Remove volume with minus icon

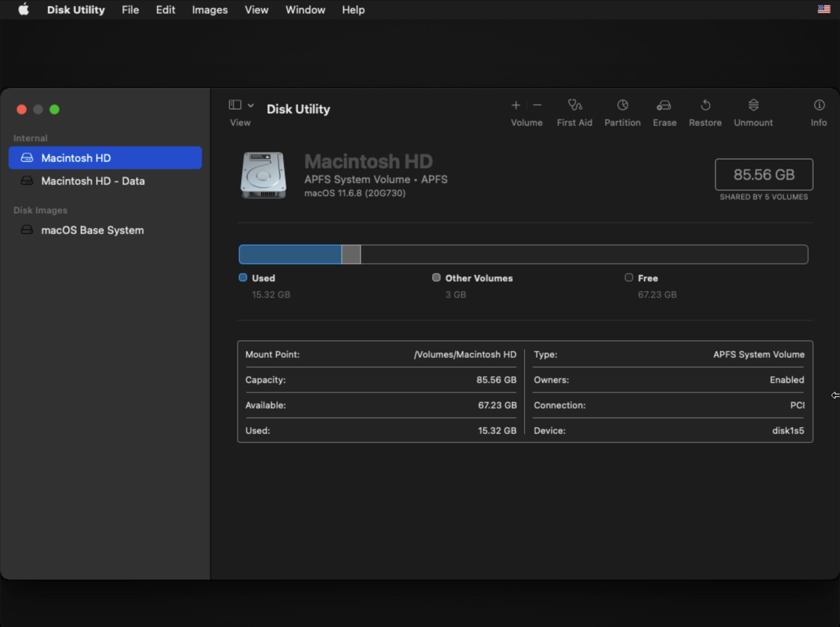point(537,105)
